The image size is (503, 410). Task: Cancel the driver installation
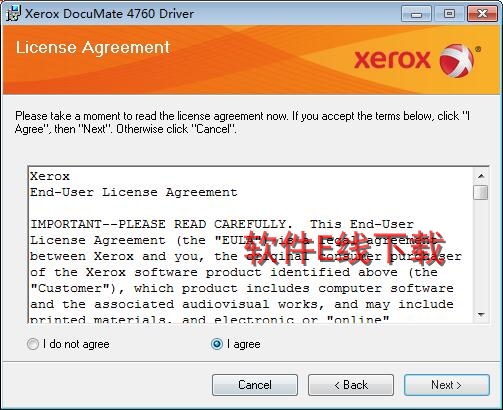(x=255, y=385)
